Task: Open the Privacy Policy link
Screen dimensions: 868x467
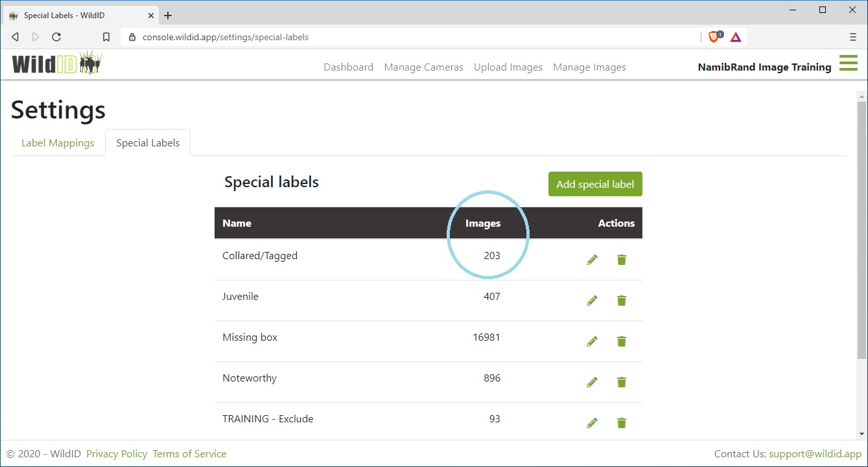Action: [x=117, y=454]
